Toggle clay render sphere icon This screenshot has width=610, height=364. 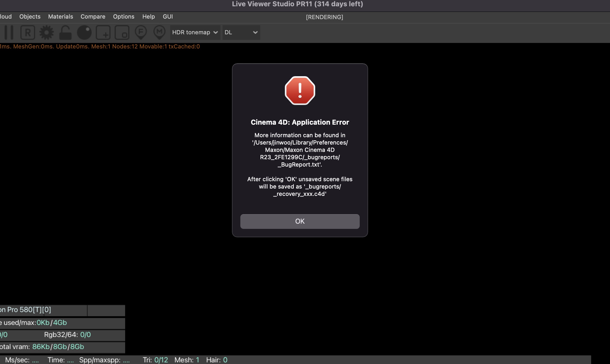point(84,32)
